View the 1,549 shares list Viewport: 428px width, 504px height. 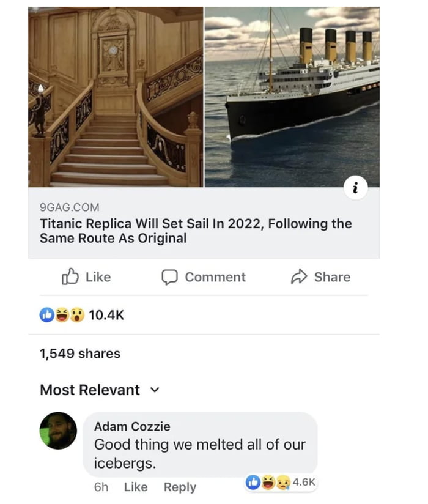point(80,353)
